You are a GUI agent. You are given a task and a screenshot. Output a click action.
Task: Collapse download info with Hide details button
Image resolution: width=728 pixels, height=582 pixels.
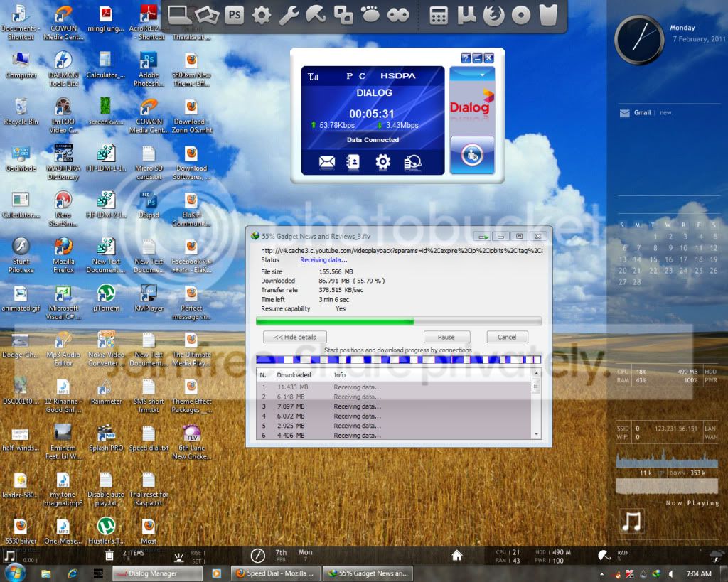tap(295, 337)
